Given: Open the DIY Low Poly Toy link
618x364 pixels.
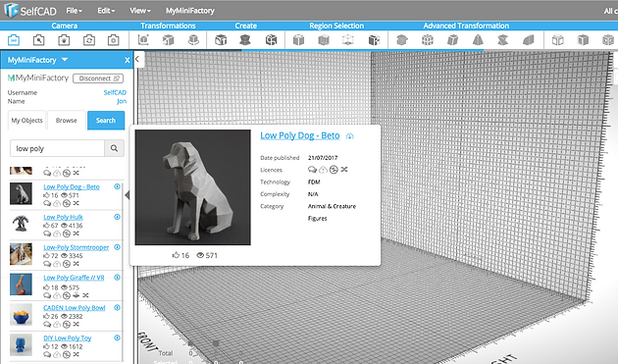Looking at the screenshot, I should click(67, 338).
